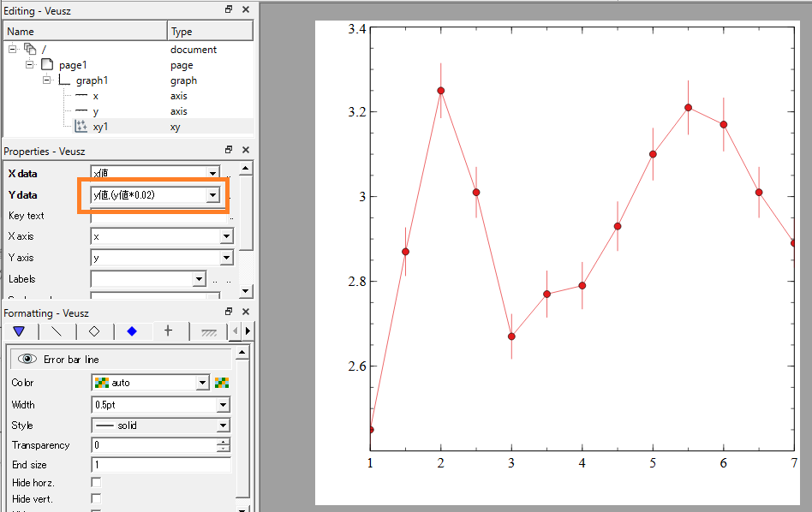Open the plot line formatting tab
Screen dimensions: 812x512
[57, 331]
